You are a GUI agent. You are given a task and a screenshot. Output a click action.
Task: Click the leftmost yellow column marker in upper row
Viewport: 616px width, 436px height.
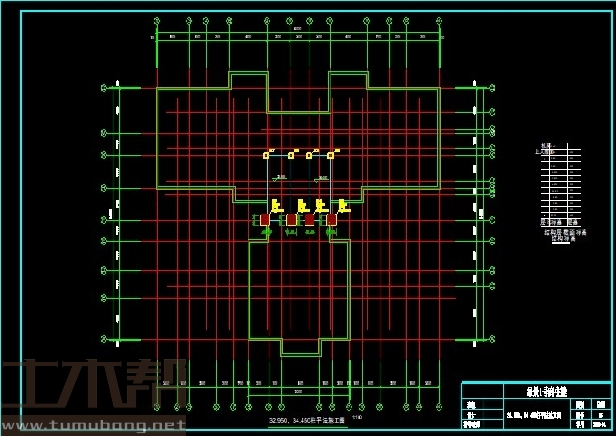coord(266,155)
